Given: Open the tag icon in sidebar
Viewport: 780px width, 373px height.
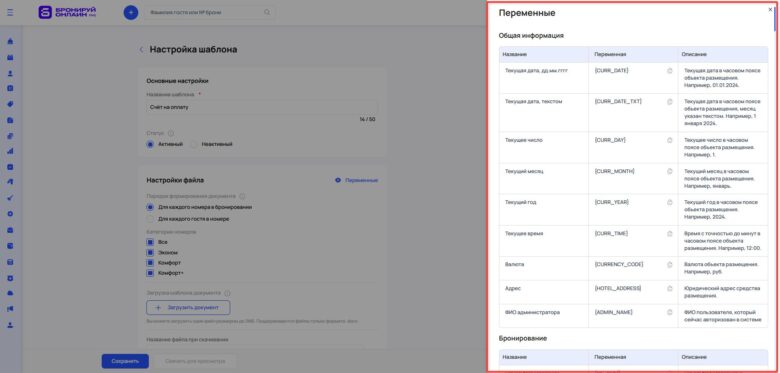Looking at the screenshot, I should (10, 104).
